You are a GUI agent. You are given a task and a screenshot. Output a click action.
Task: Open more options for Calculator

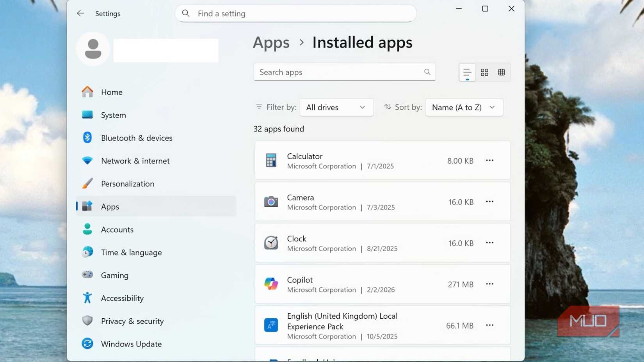click(489, 160)
